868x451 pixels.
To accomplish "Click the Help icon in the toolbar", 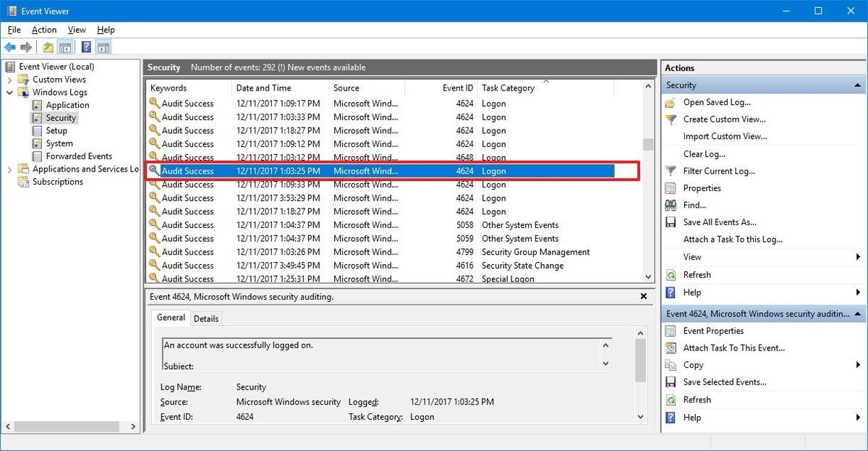I will tap(86, 46).
